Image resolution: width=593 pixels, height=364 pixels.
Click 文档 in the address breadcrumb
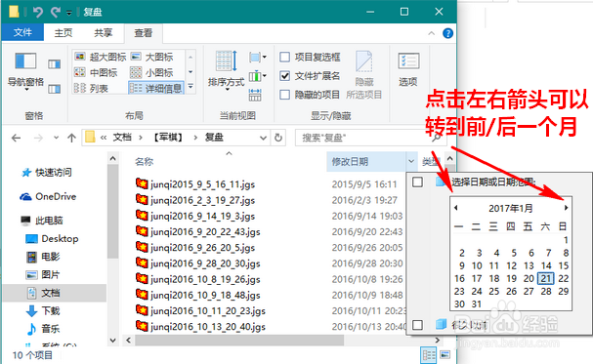coord(122,138)
